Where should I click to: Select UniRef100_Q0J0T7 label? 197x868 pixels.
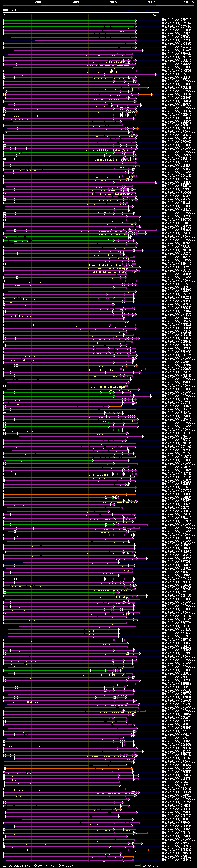176,223
